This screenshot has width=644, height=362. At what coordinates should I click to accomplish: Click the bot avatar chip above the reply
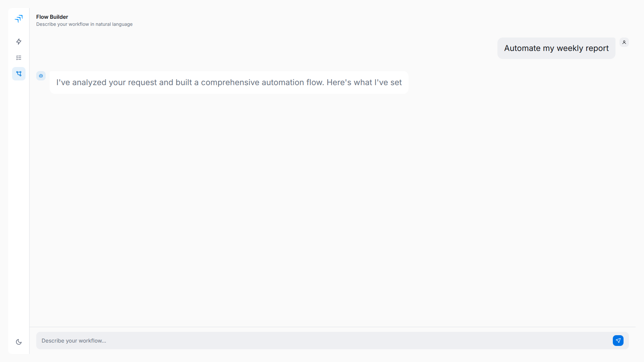(41, 76)
